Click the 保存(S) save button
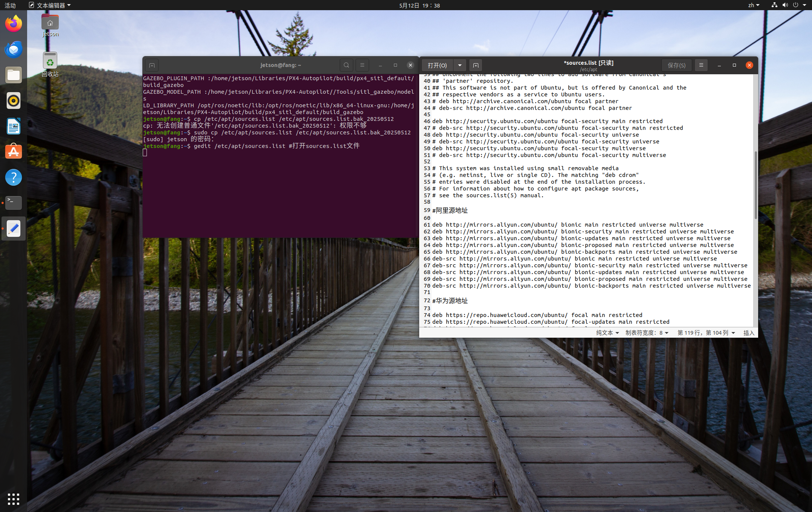The image size is (812, 512). 676,65
